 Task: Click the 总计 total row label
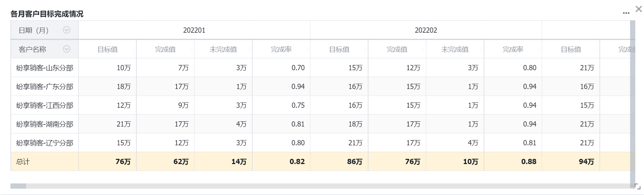23,162
